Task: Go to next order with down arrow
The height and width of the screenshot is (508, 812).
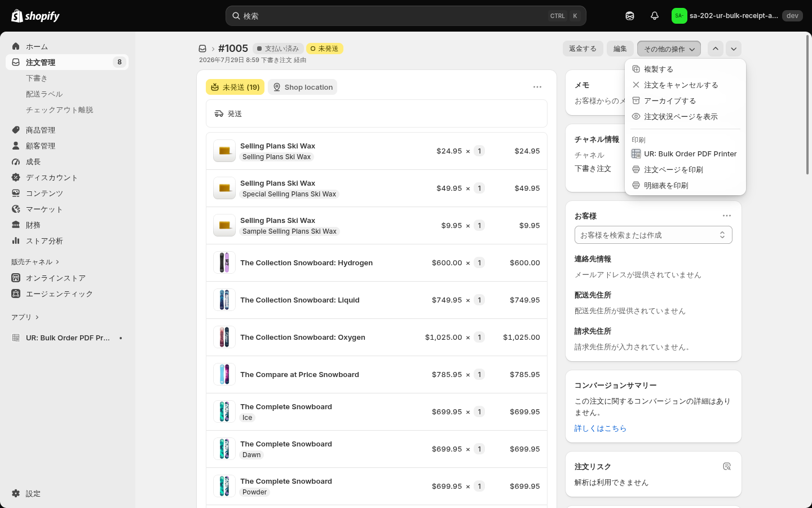Action: [x=734, y=49]
